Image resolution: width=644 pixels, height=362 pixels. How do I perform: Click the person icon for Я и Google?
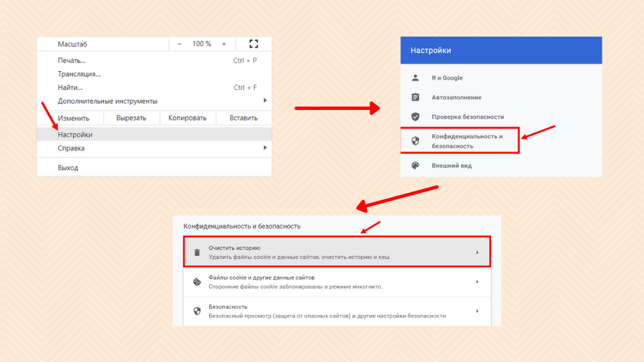click(415, 78)
